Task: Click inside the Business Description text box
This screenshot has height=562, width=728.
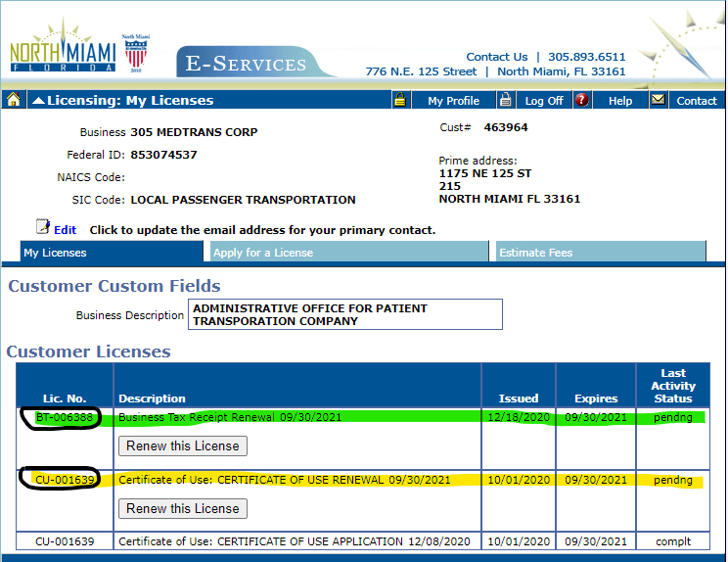Action: click(345, 314)
